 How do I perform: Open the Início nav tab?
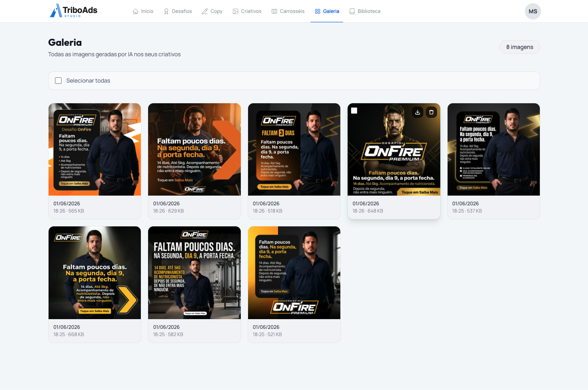pyautogui.click(x=143, y=11)
